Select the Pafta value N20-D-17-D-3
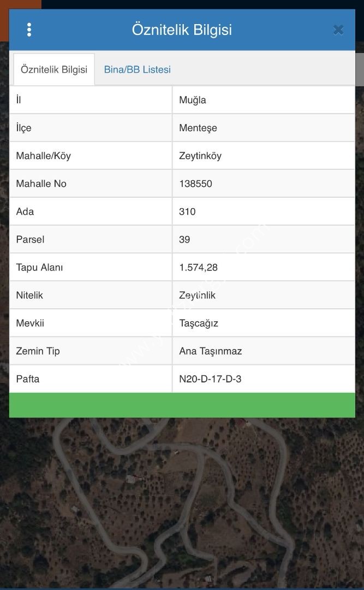Viewport: 364px width, 590px height. [210, 379]
